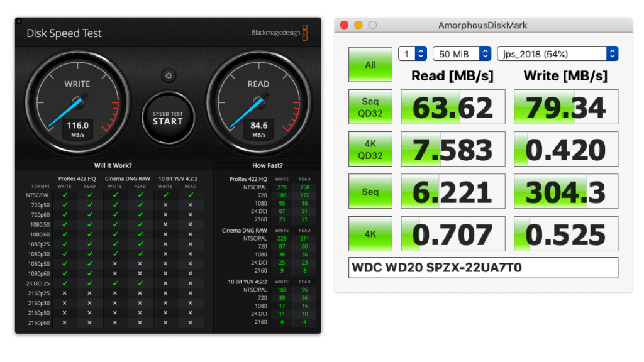The height and width of the screenshot is (362, 644).
Task: Click 4K QD32 write value 0.420
Action: 566,149
